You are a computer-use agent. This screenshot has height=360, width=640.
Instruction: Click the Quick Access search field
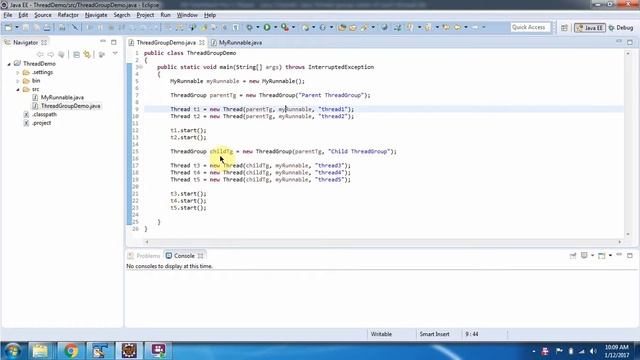point(530,27)
